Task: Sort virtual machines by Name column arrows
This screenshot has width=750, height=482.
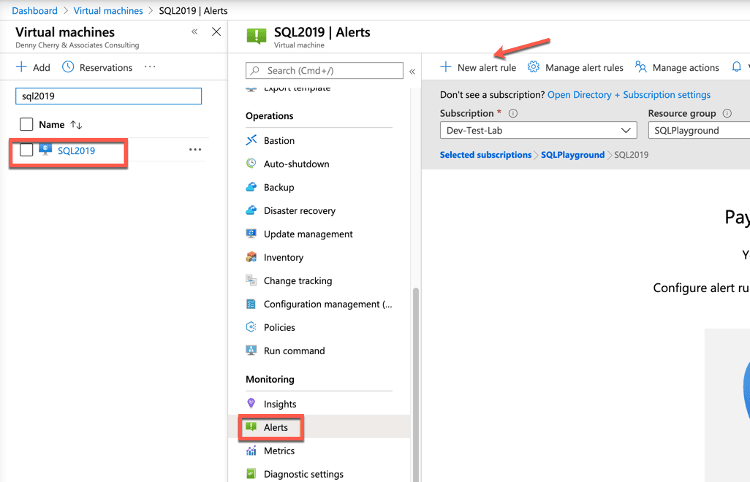Action: pyautogui.click(x=77, y=124)
